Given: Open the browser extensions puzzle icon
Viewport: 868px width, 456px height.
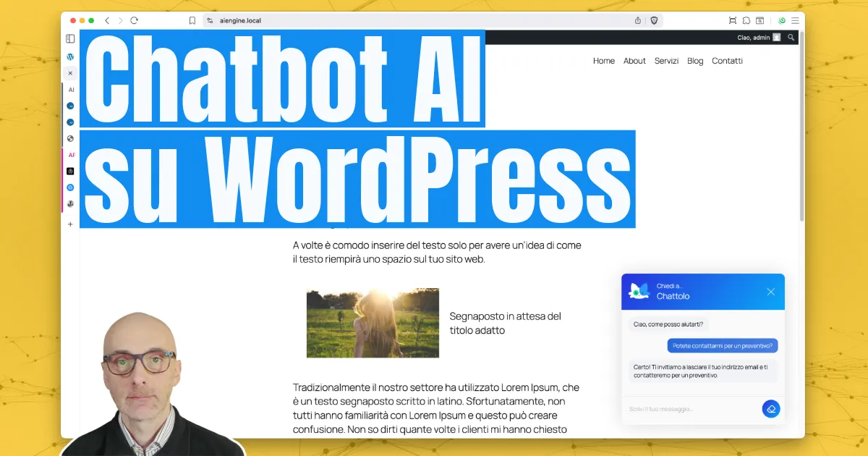Looking at the screenshot, I should coord(746,20).
